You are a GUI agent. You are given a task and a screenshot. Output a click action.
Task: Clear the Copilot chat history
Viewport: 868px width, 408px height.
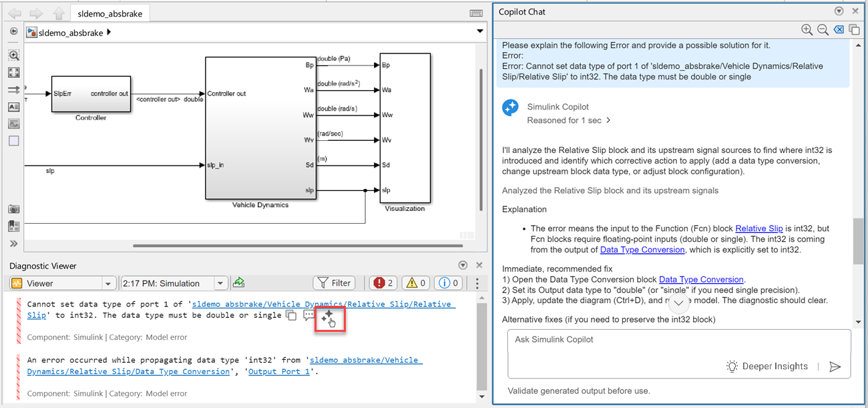[839, 30]
